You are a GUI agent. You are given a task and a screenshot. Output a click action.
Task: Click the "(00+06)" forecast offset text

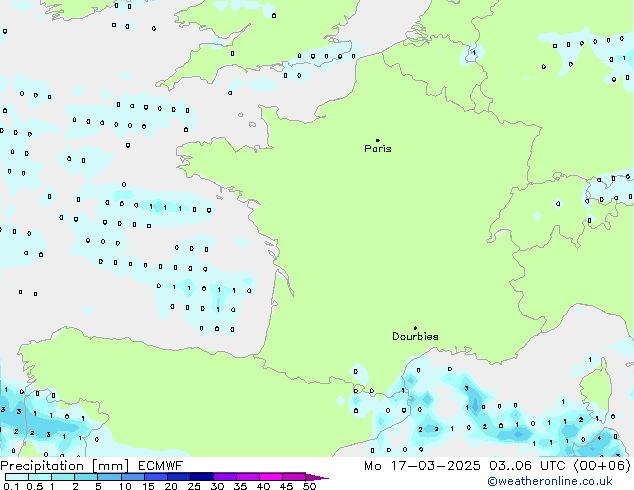[x=602, y=466]
